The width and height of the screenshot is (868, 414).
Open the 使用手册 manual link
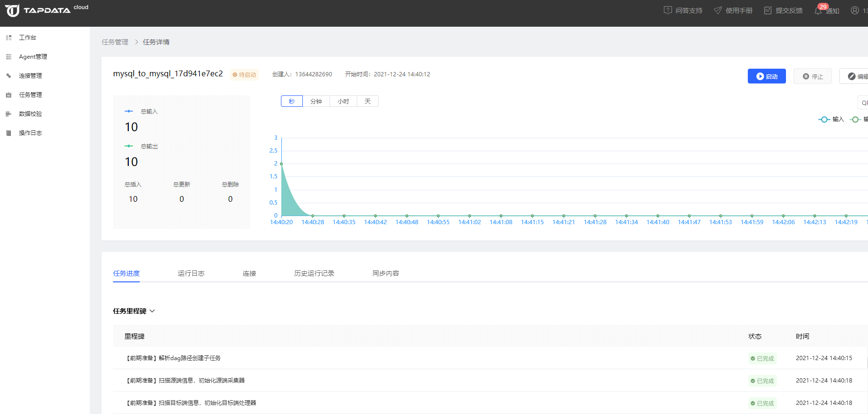734,10
